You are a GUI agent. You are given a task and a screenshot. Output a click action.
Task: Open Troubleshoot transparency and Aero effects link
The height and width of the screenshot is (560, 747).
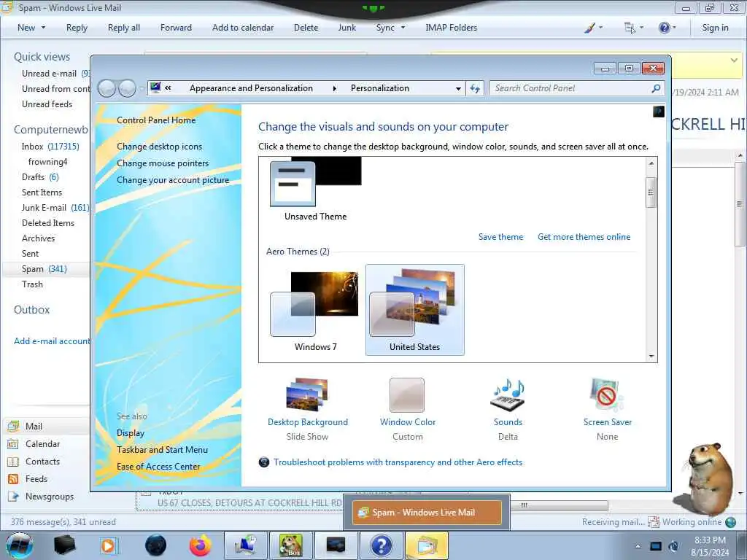click(x=398, y=462)
